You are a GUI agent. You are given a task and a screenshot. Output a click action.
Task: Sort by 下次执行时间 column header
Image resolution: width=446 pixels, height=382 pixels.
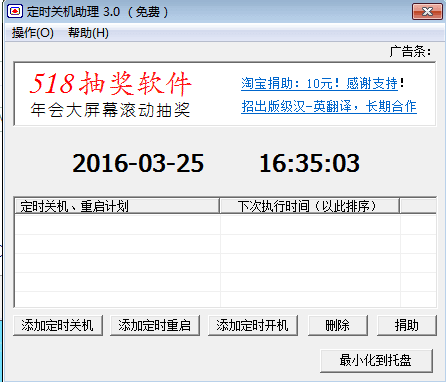click(310, 206)
